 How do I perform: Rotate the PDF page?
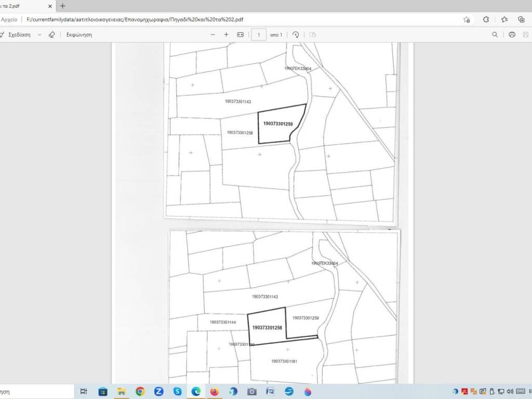(x=296, y=35)
